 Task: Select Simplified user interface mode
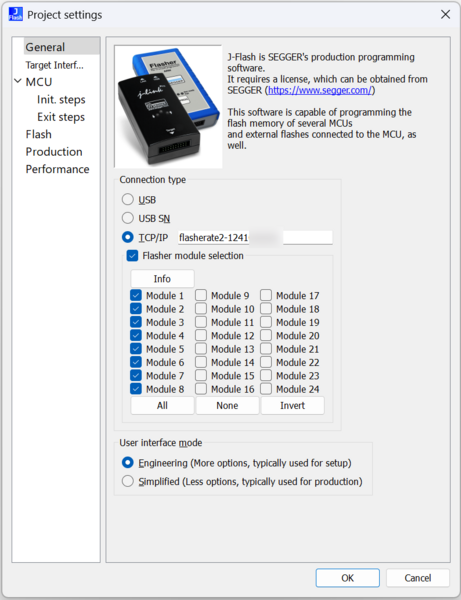click(127, 481)
